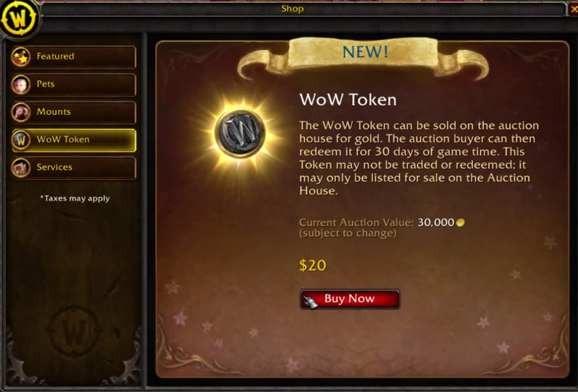Click the Pets category pet icon
This screenshot has height=392, width=578.
point(21,84)
